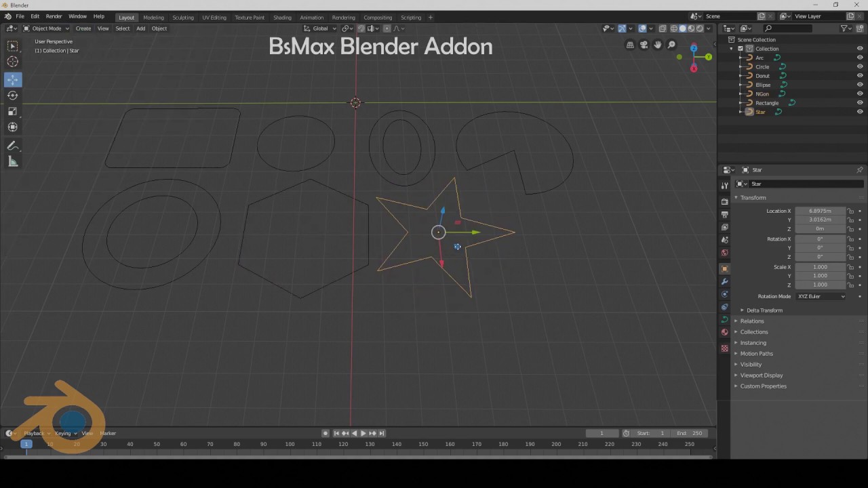Open the View Layer properties tab
The height and width of the screenshot is (488, 868).
click(x=724, y=228)
